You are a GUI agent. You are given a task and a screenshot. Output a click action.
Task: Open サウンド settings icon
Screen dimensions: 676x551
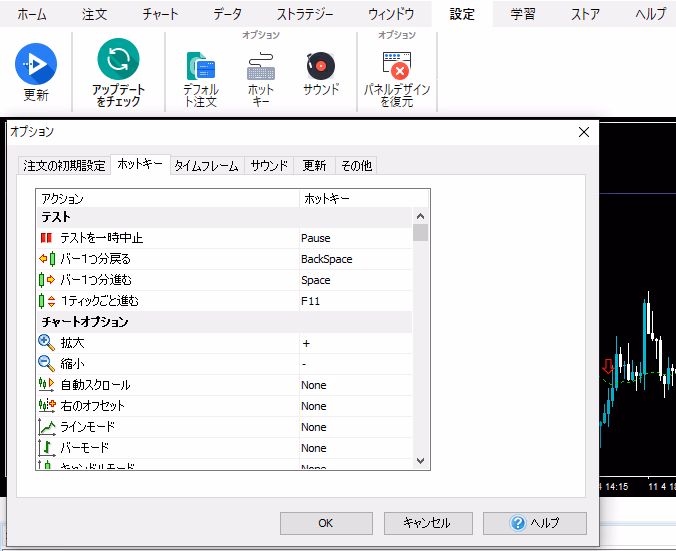click(320, 67)
